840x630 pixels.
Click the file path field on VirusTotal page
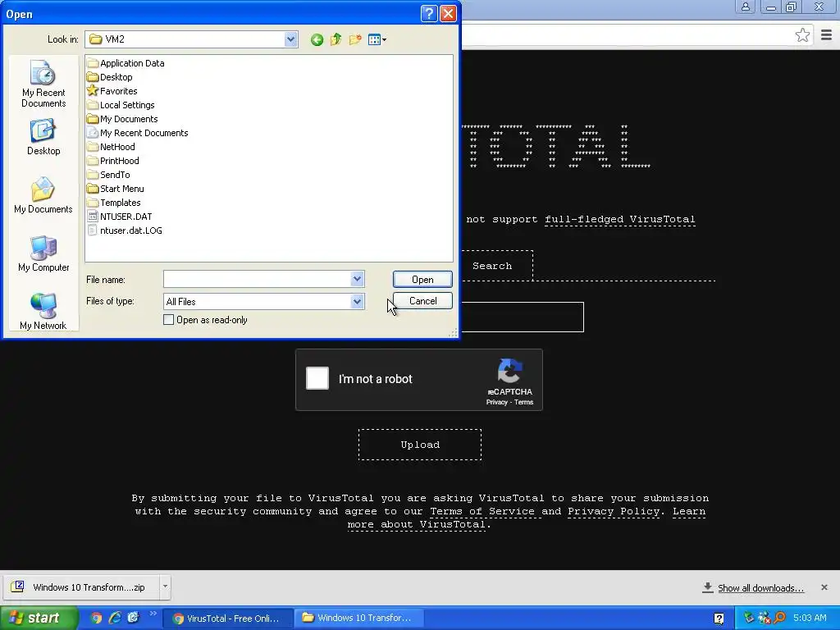pos(523,317)
